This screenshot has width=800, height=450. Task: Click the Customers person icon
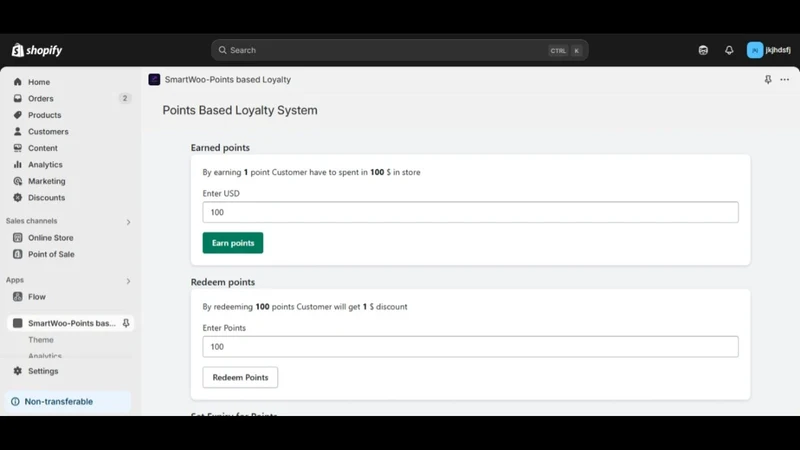(18, 132)
